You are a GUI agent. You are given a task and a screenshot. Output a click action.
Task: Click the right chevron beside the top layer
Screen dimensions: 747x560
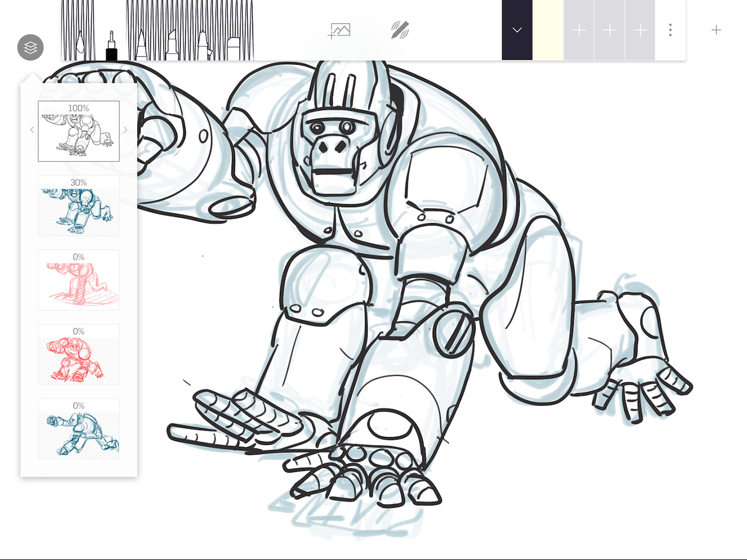coord(126,130)
